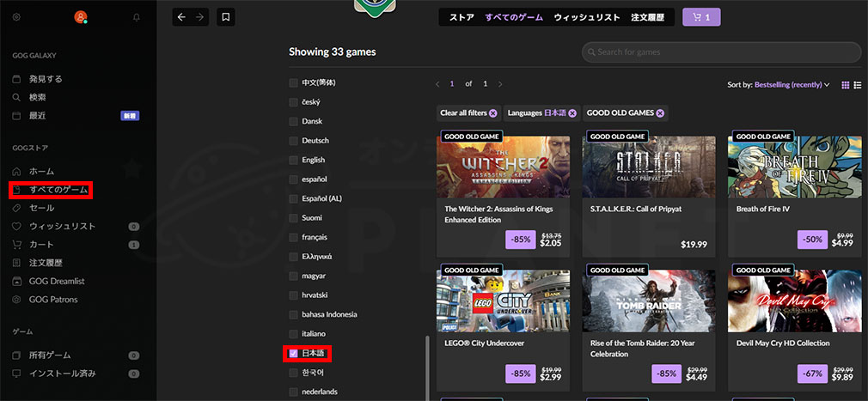This screenshot has height=401, width=868.
Task: Check the Deutsch language filter
Action: pos(293,141)
